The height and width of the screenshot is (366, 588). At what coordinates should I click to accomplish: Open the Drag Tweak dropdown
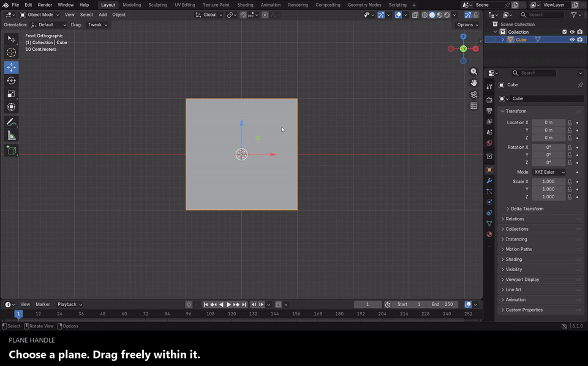coord(97,24)
